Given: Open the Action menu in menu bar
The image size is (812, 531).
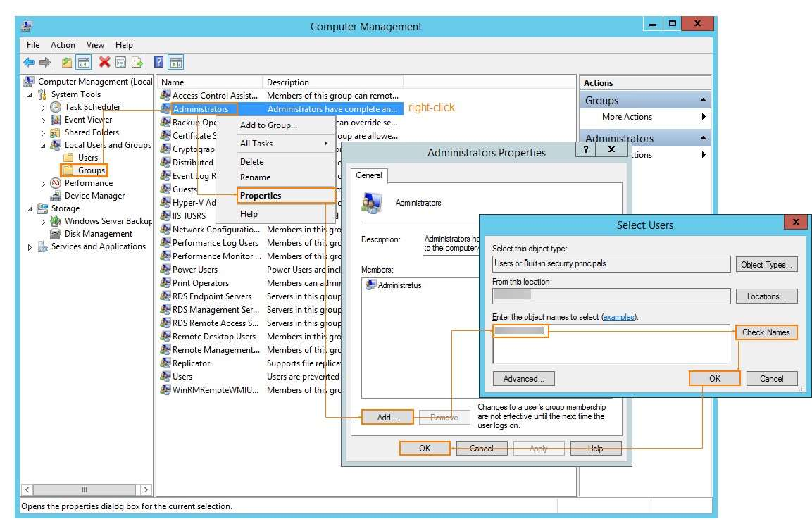Looking at the screenshot, I should coord(63,45).
